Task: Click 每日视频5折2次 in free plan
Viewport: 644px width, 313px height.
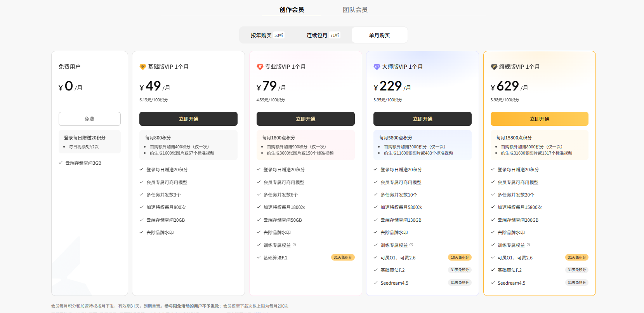Action: (x=84, y=147)
